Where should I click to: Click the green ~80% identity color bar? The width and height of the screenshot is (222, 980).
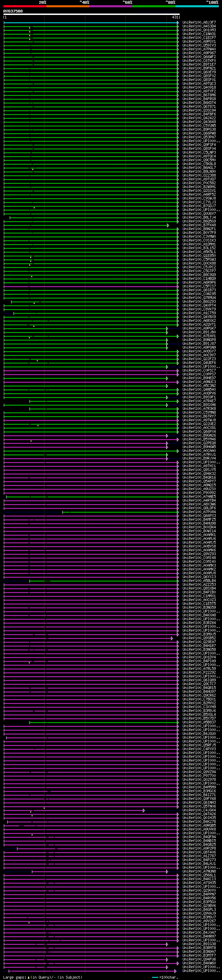click(154, 6)
